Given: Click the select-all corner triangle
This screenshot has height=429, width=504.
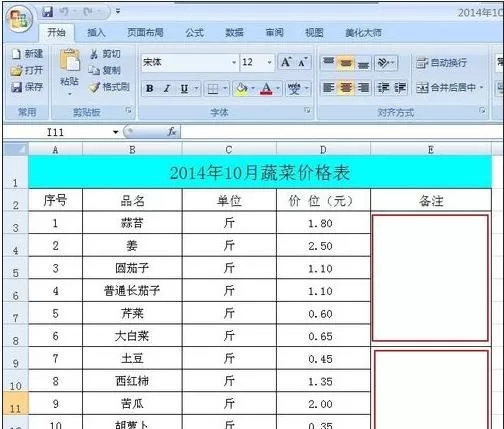Looking at the screenshot, I should 15,149.
